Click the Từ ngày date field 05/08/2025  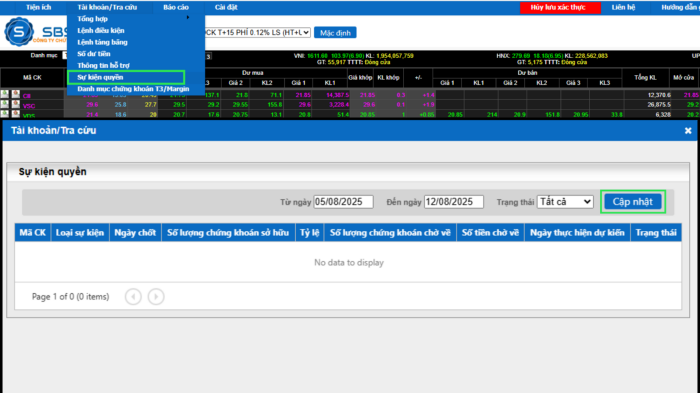pos(343,202)
